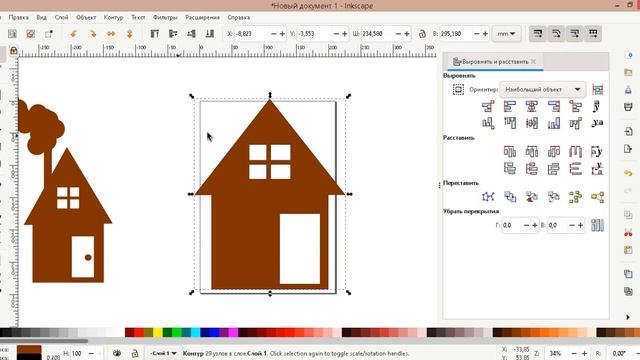Pick the yellow palette swatch
Image resolution: width=640 pixels, height=360 pixels.
coord(158,332)
